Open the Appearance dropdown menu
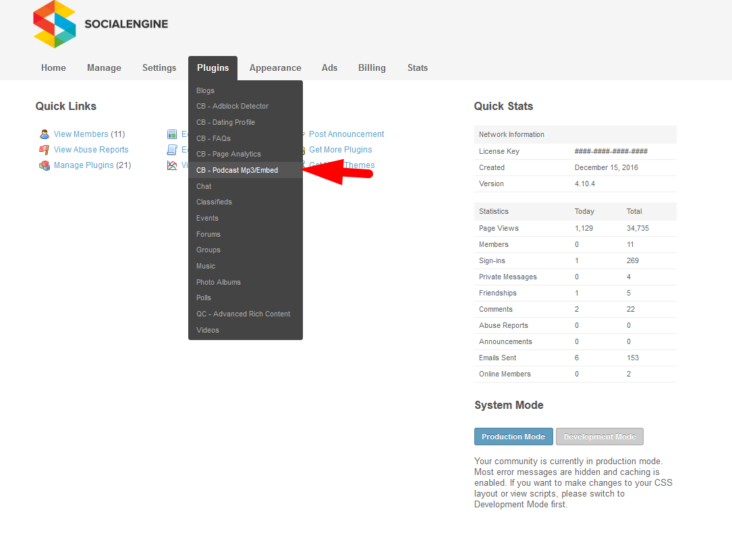Screen dimensions: 732x560 (x=275, y=68)
